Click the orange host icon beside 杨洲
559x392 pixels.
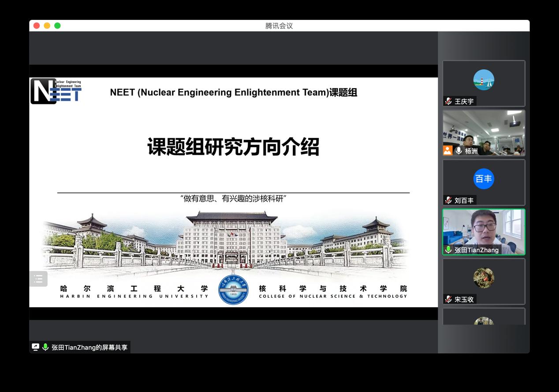[x=448, y=151]
